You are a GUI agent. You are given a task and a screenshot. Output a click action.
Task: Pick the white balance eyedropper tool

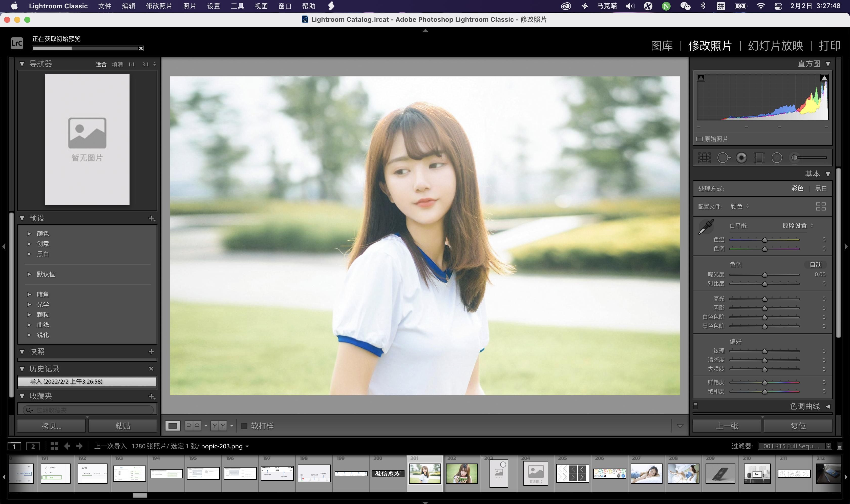coord(706,227)
